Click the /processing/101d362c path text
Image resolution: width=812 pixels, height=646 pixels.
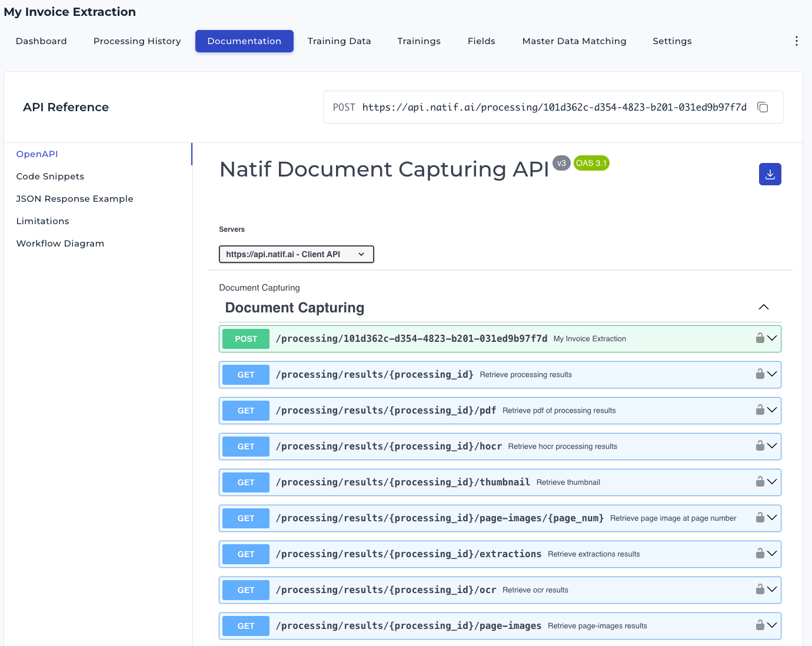411,338
